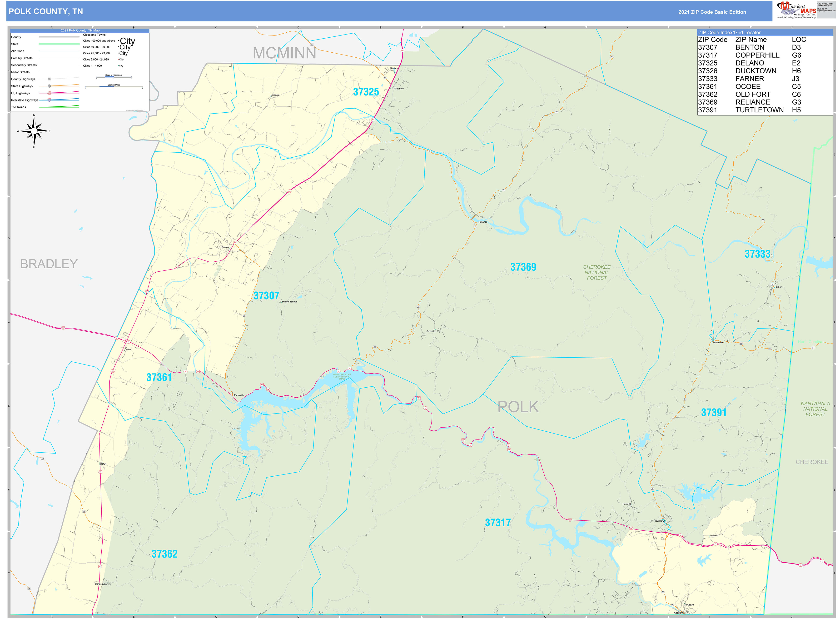Click the Benton Springs town label
This screenshot has height=619, width=840.
click(x=289, y=302)
